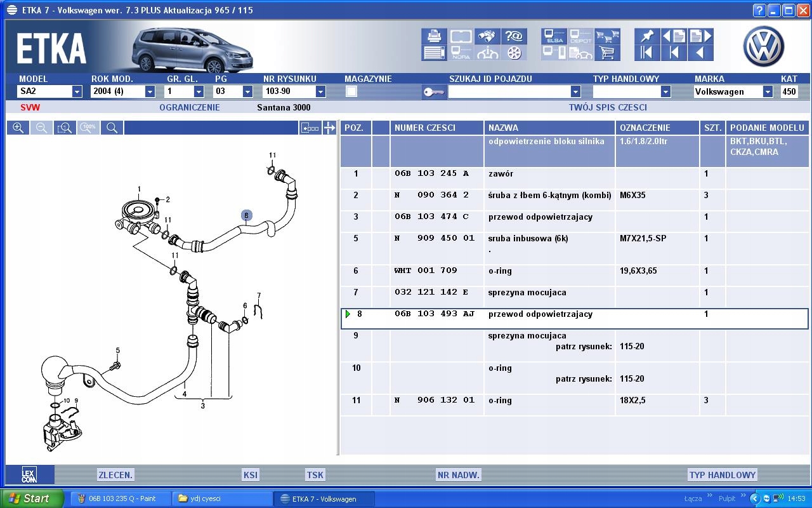Click the highlighted 8 callout in the drawing

click(246, 216)
